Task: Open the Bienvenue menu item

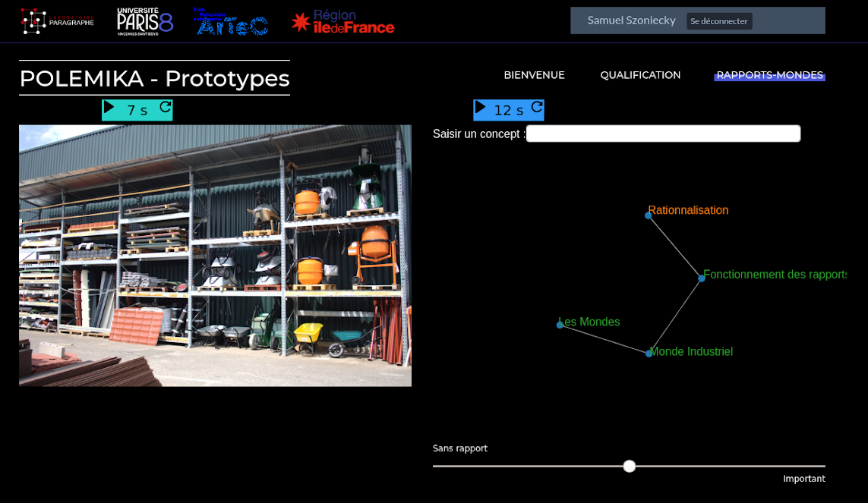Action: pos(534,75)
